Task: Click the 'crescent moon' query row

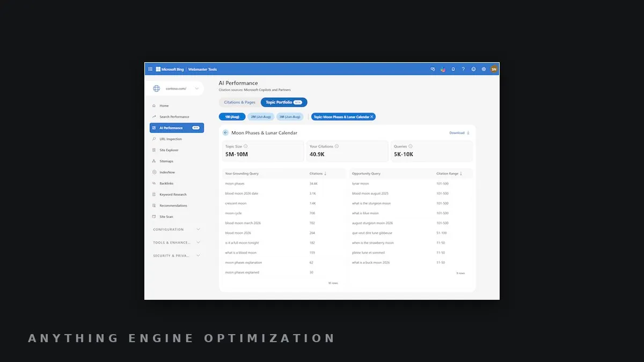Action: pos(236,203)
